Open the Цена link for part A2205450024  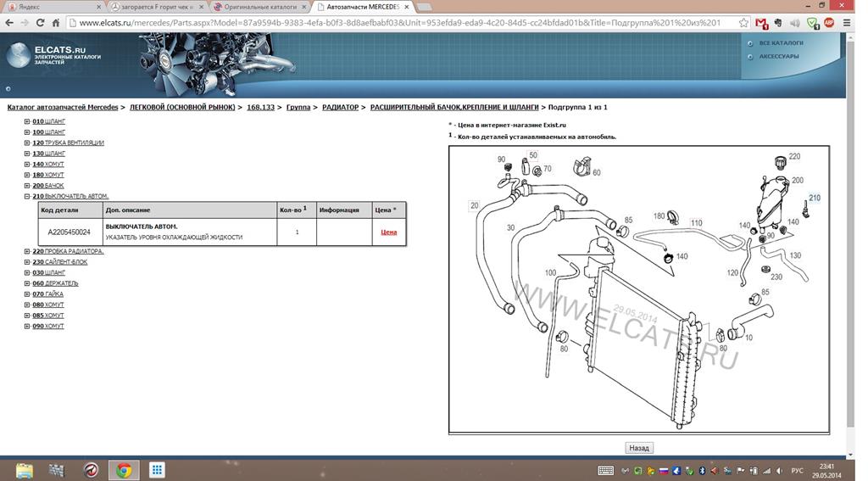[x=388, y=232]
